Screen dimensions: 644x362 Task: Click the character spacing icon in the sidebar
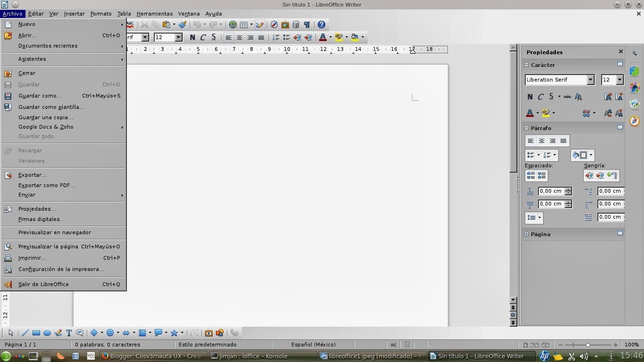[x=586, y=113]
